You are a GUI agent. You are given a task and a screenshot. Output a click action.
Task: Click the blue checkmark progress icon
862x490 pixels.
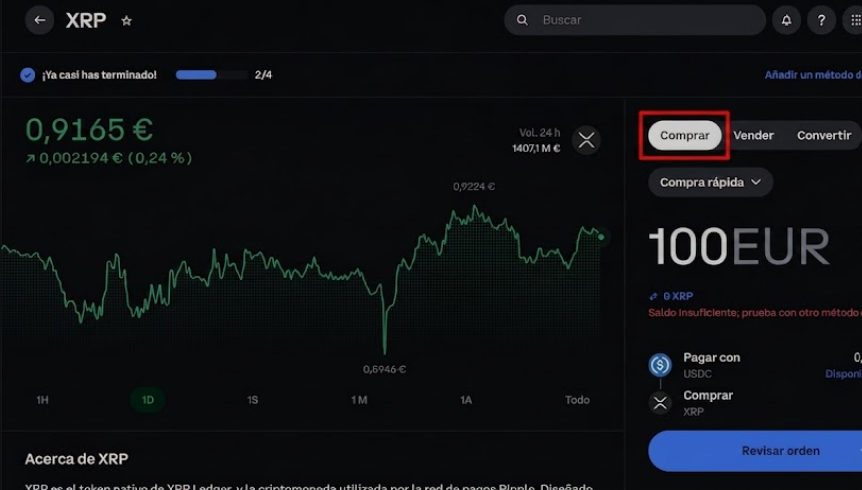[x=27, y=75]
